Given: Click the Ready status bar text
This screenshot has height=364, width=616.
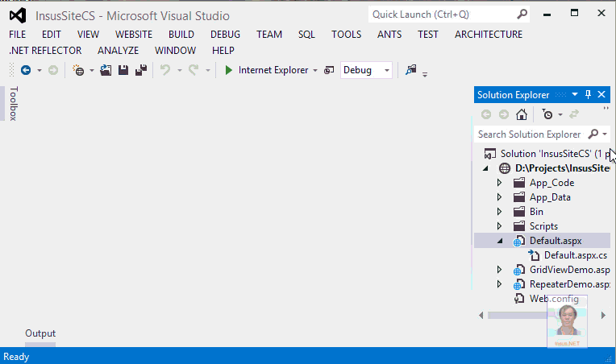Looking at the screenshot, I should (x=16, y=357).
